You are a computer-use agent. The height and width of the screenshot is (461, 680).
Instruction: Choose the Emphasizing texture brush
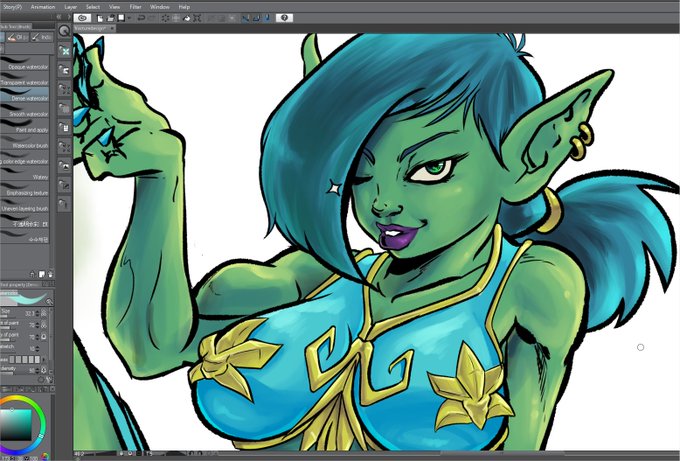[x=24, y=190]
